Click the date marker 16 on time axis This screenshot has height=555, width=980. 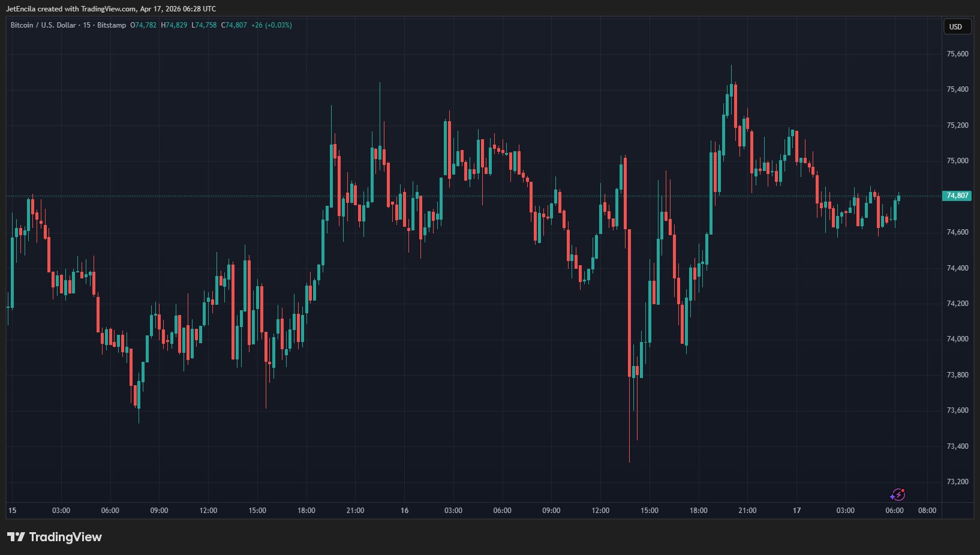(404, 511)
